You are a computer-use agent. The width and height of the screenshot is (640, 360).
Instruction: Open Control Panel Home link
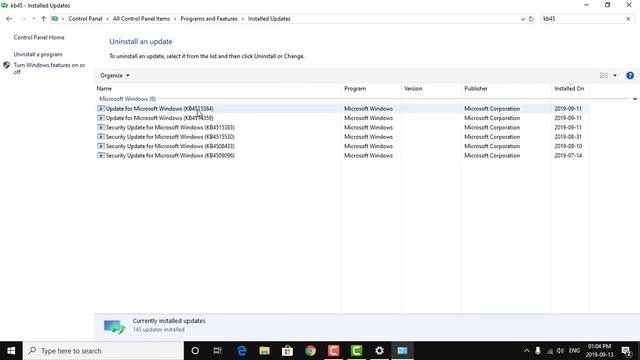[39, 37]
